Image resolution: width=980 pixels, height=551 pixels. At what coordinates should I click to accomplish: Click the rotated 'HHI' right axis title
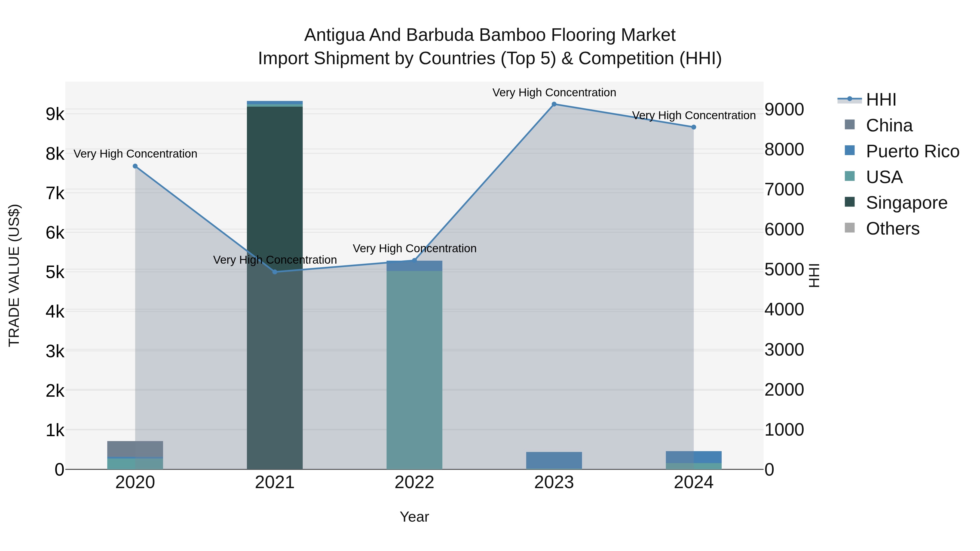pyautogui.click(x=814, y=275)
